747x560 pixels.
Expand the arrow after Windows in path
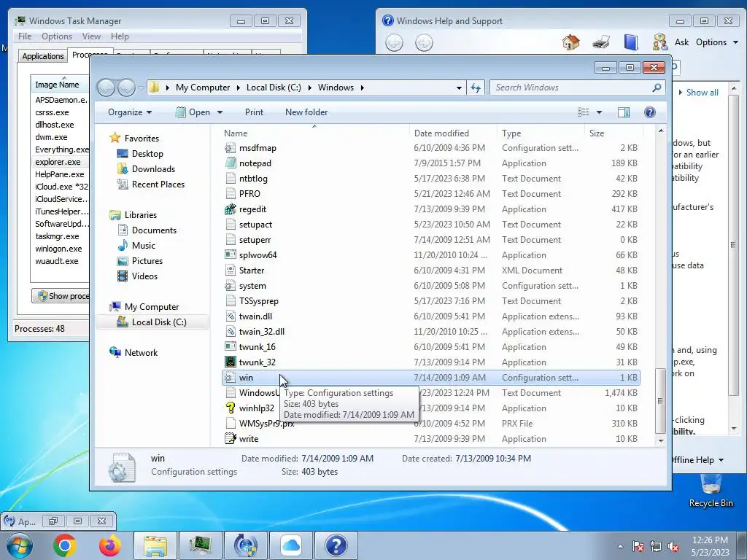click(x=363, y=87)
